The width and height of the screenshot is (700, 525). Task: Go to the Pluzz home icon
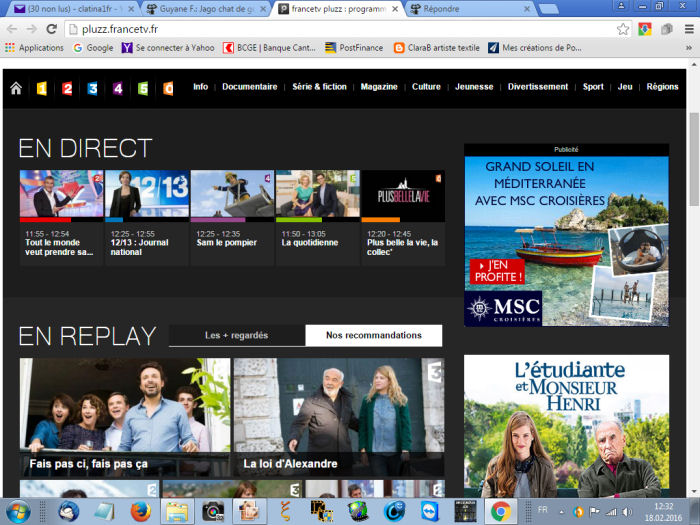coord(16,88)
